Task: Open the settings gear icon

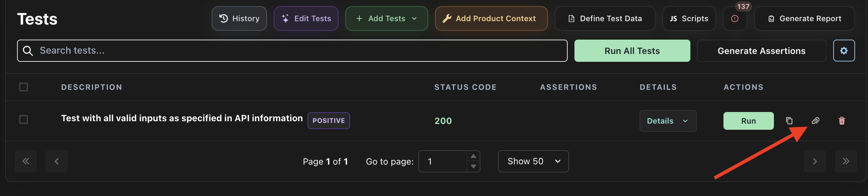Action: 844,51
